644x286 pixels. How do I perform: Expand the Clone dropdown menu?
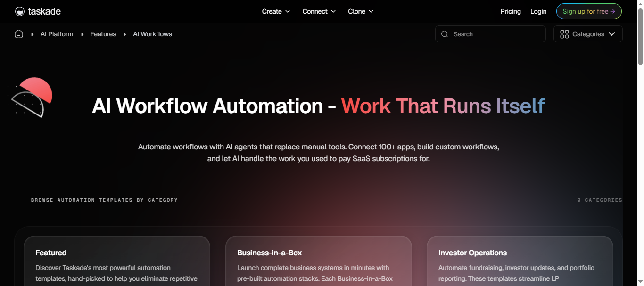(361, 11)
